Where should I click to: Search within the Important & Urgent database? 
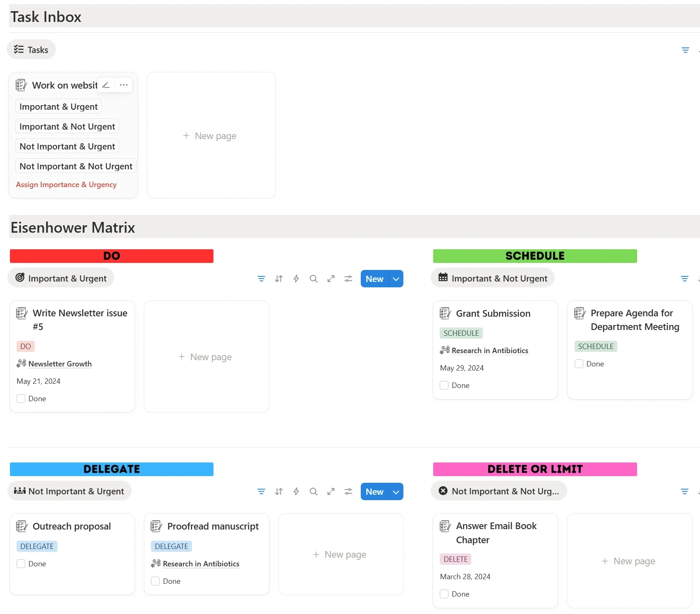point(313,279)
